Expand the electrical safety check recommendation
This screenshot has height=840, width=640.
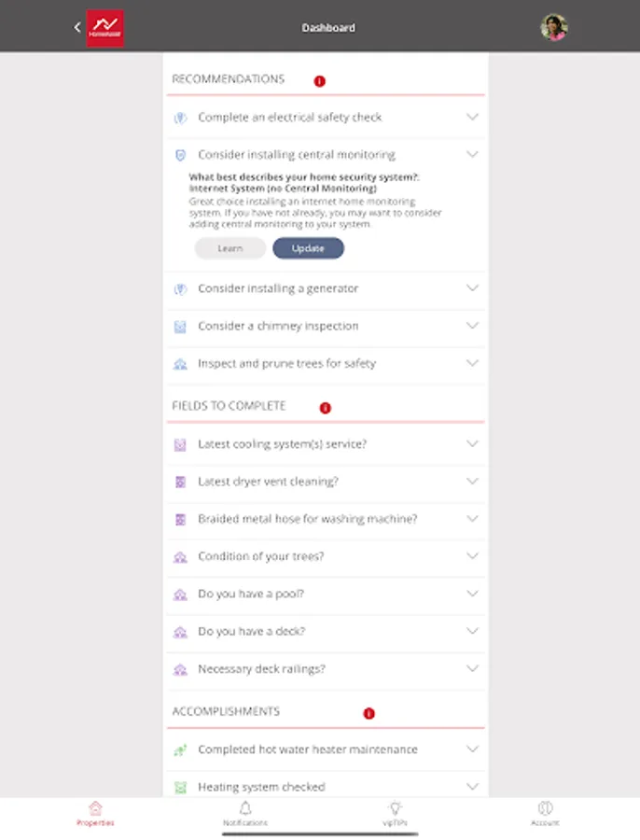(472, 118)
